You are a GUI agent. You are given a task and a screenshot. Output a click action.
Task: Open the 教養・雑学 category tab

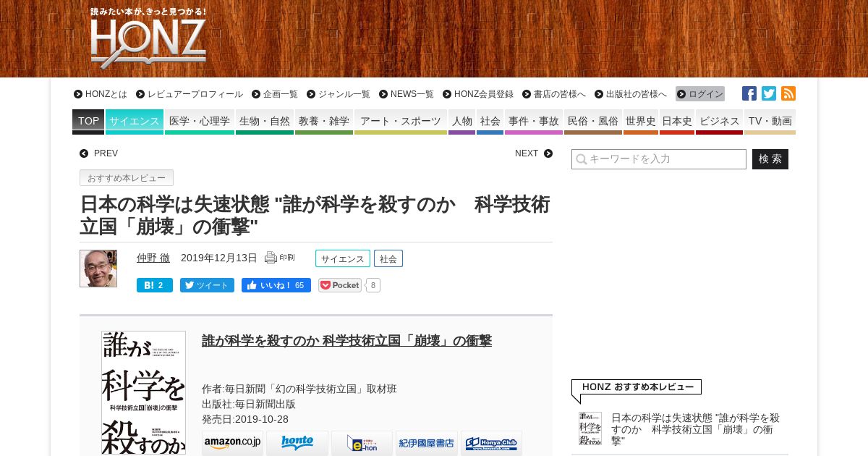(324, 122)
